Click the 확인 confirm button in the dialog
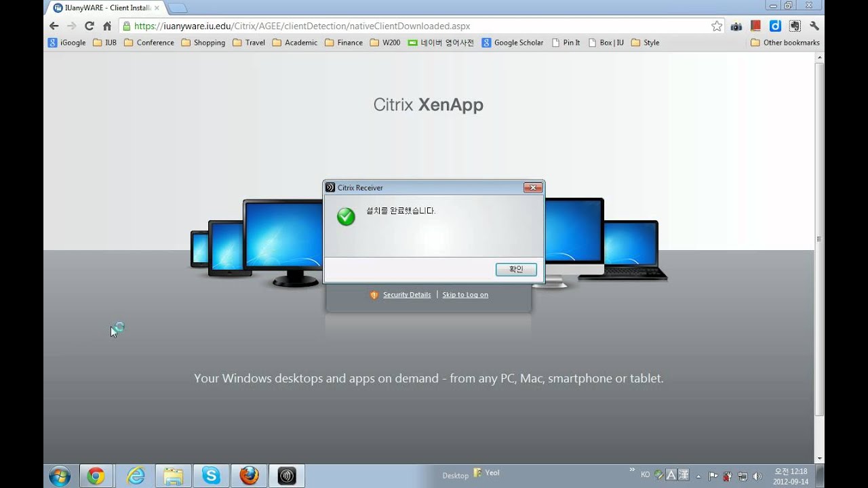 point(516,270)
